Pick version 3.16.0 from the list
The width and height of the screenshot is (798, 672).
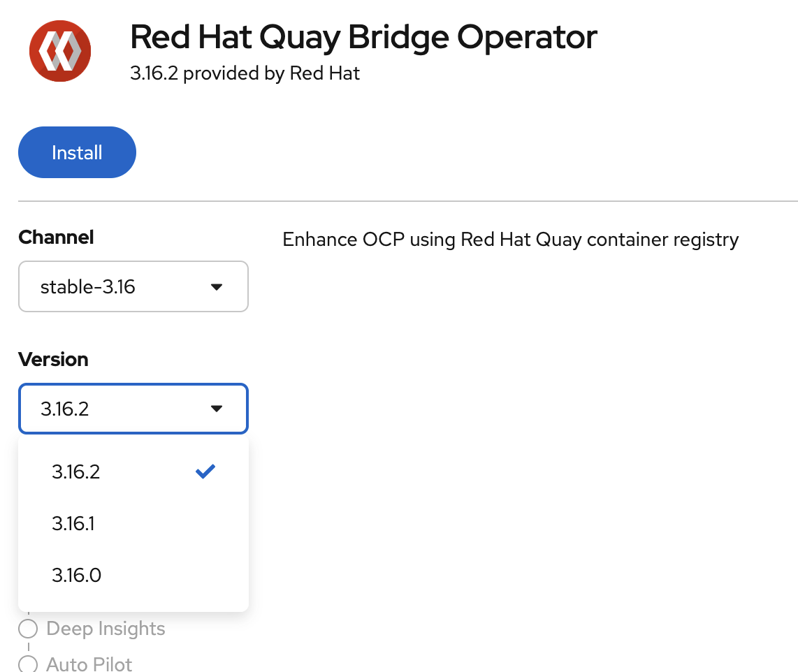tap(76, 576)
